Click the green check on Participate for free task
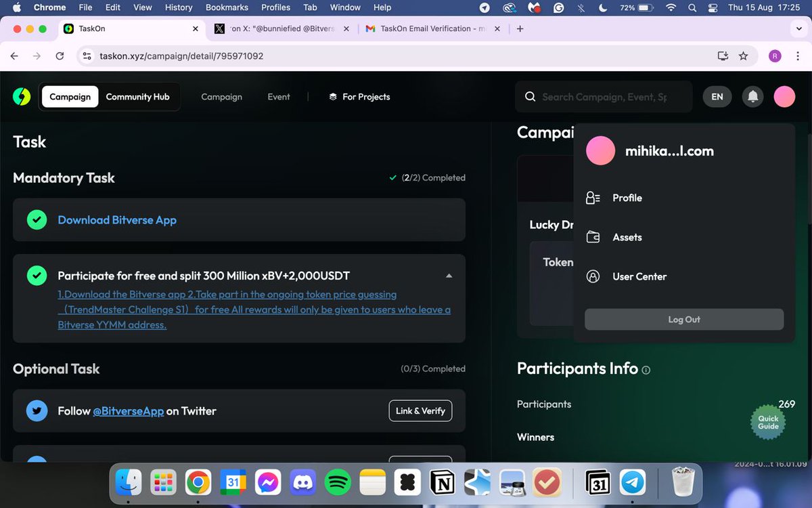Image resolution: width=812 pixels, height=508 pixels. click(x=37, y=276)
